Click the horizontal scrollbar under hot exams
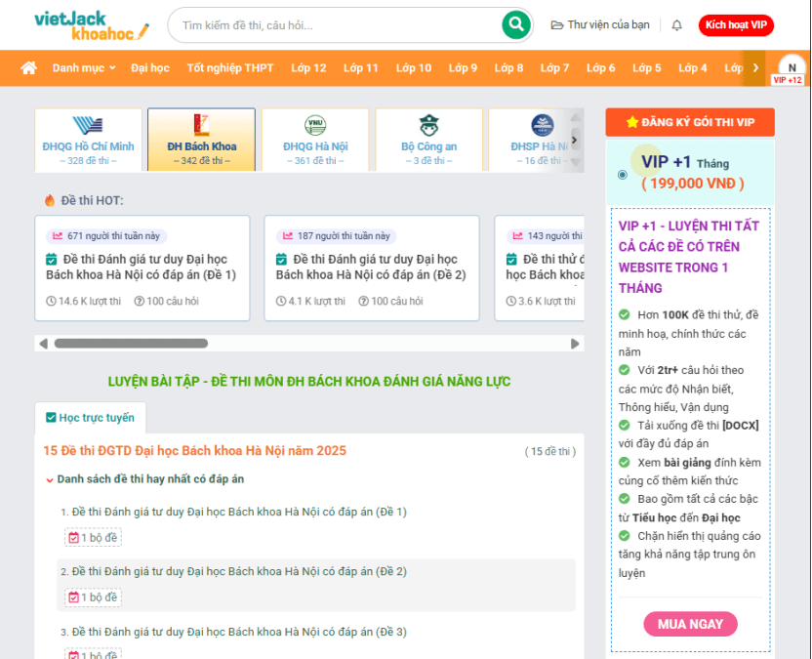Image resolution: width=812 pixels, height=659 pixels. pyautogui.click(x=131, y=344)
